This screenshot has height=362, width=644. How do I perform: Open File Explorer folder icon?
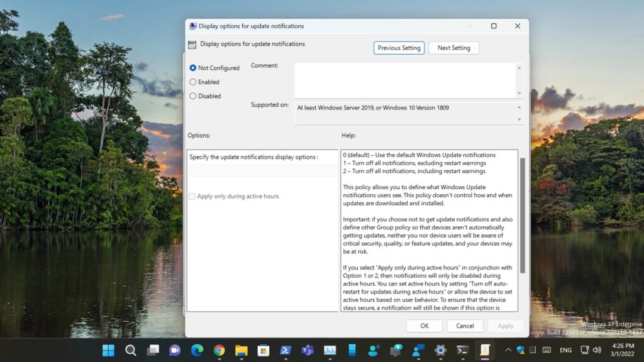241,350
